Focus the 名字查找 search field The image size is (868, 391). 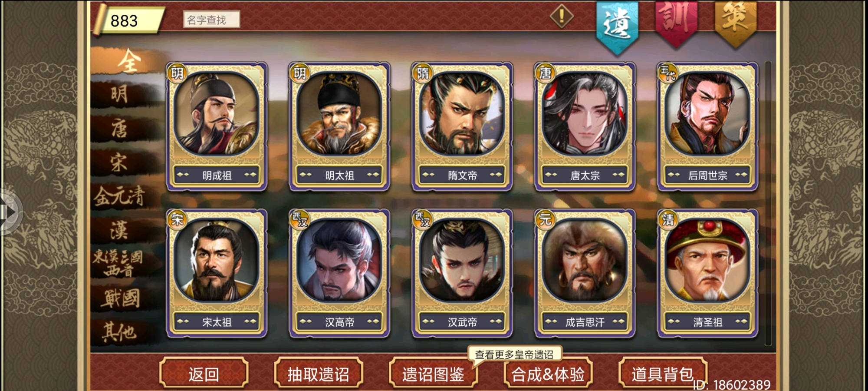[211, 20]
